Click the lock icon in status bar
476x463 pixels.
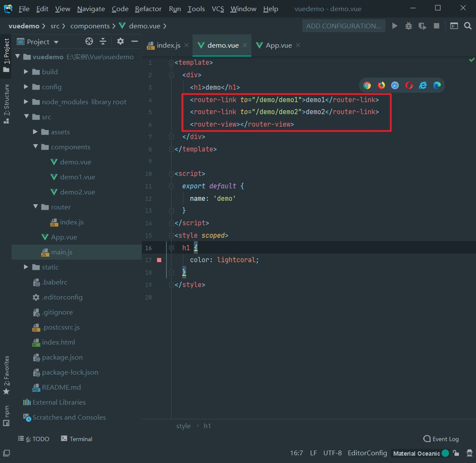pyautogui.click(x=456, y=453)
